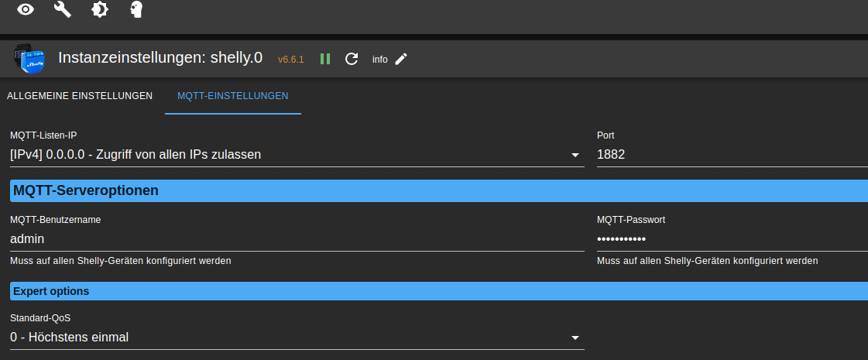The image size is (868, 360).
Task: Click the Instanzeinstellungen: shelly.0 title
Action: click(160, 58)
